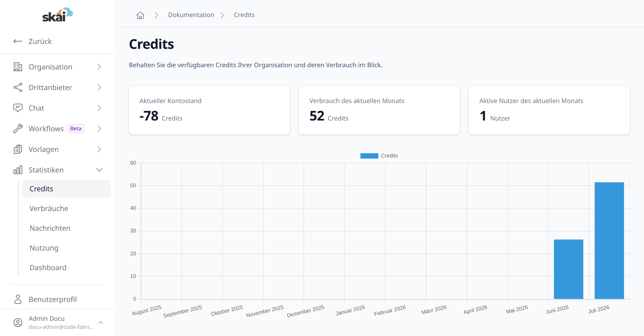
Task: Click the skai logo
Action: (57, 15)
